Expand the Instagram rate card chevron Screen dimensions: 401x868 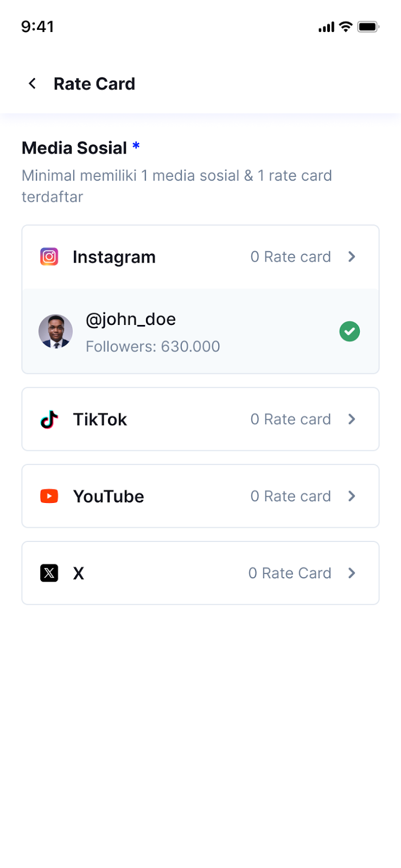click(x=352, y=257)
